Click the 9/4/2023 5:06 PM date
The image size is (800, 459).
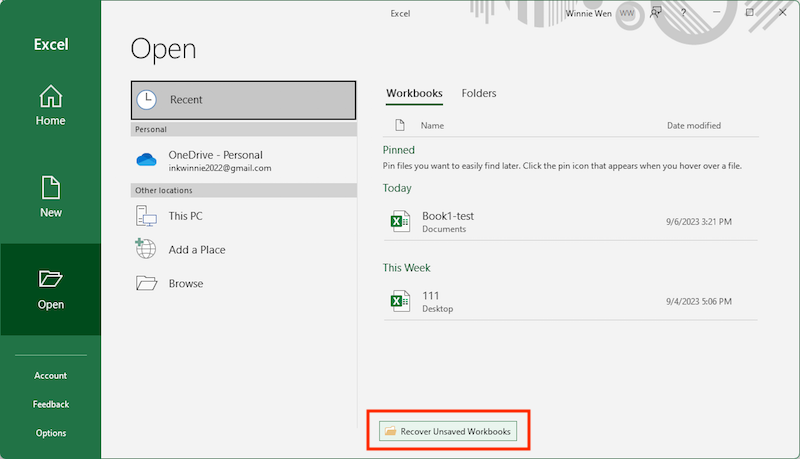(698, 301)
